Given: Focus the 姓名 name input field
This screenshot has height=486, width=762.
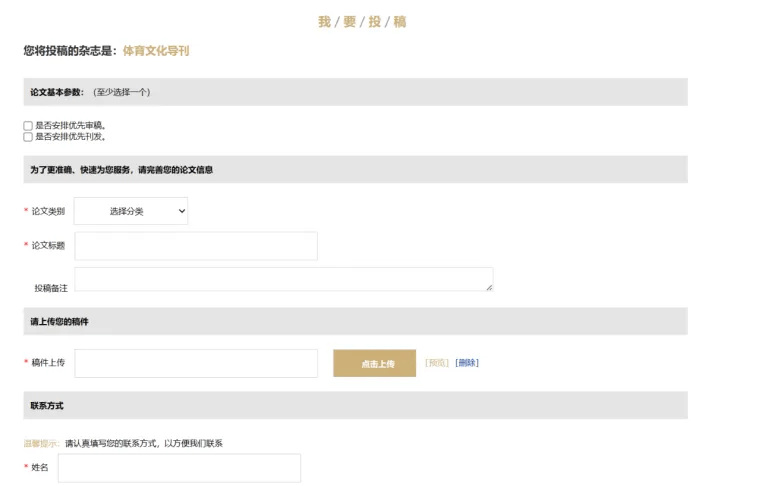Looking at the screenshot, I should [179, 468].
